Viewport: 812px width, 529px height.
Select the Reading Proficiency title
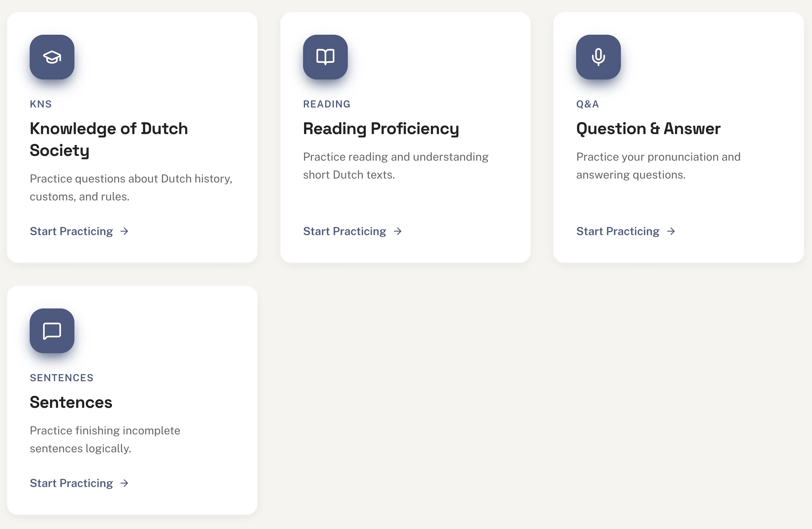[x=381, y=129]
